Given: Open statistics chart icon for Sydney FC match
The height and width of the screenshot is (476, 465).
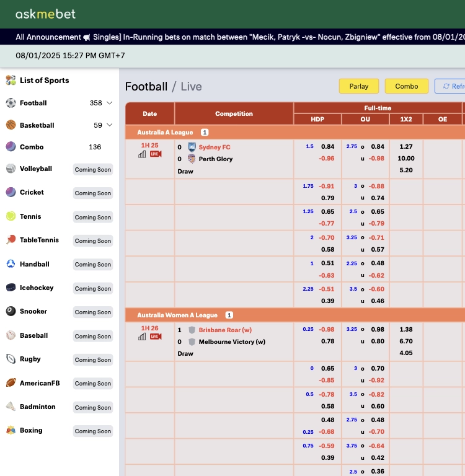Looking at the screenshot, I should pos(142,154).
